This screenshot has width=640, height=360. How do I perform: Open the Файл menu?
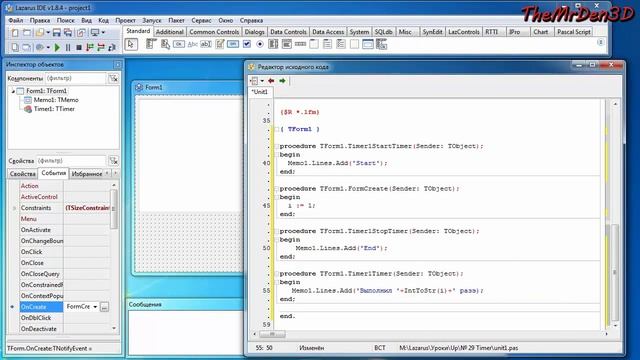16,20
